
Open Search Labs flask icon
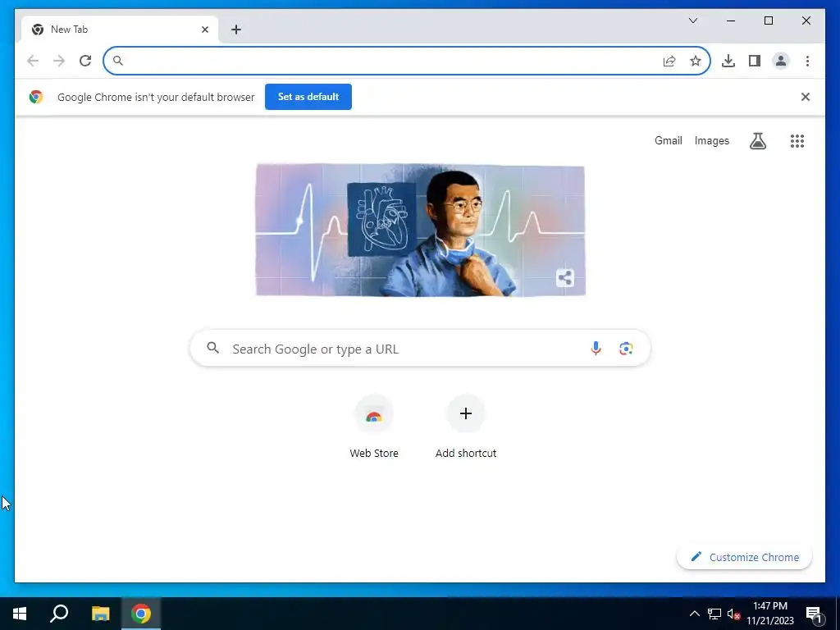[x=757, y=141]
